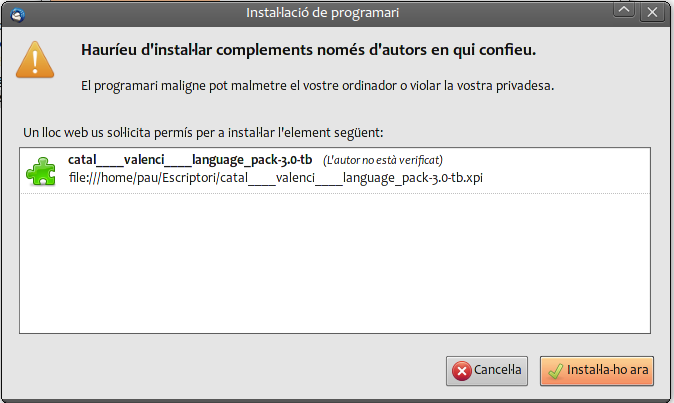Viewport: 674px width, 403px height.
Task: Click the Cancel·la button
Action: point(487,371)
